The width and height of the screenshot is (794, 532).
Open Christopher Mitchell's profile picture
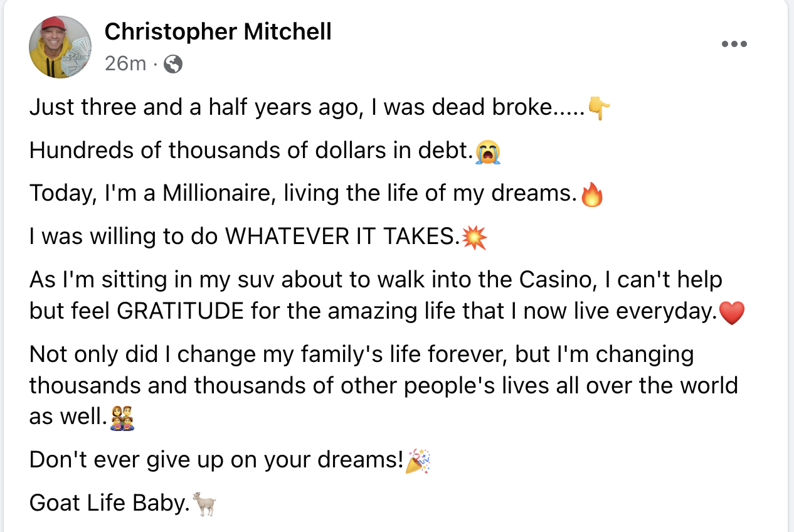60,47
